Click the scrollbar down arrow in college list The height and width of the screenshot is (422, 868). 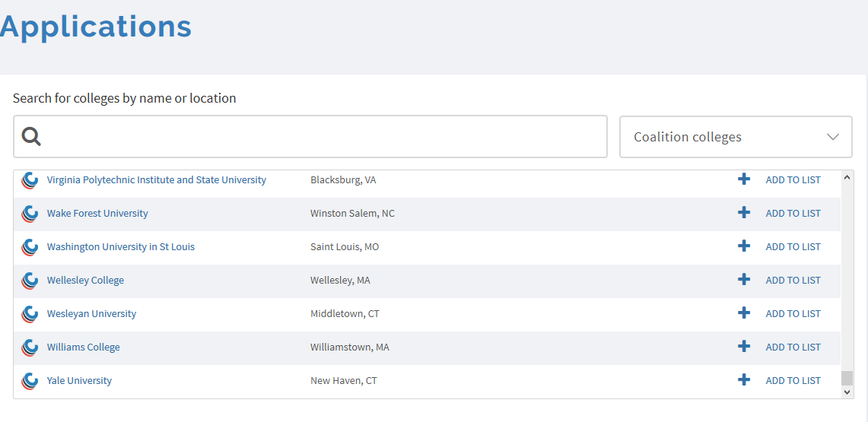pyautogui.click(x=847, y=392)
